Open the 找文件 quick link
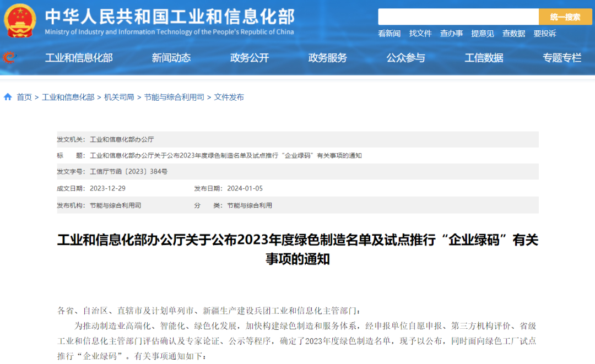This screenshot has height=364, width=595. coord(420,34)
